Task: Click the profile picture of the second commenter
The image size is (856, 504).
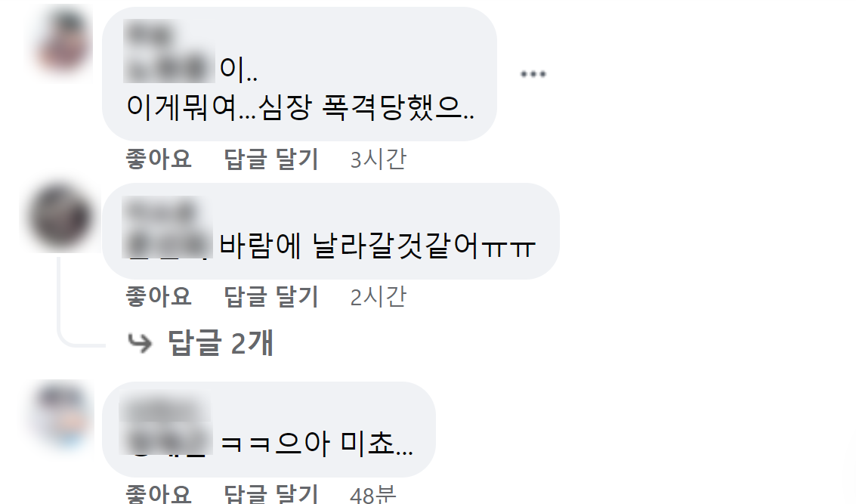Action: click(60, 218)
